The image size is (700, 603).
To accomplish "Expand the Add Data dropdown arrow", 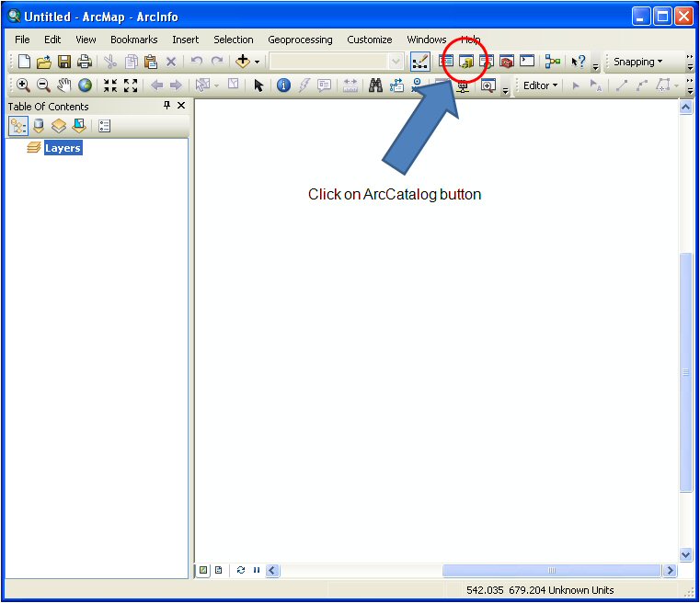I will pyautogui.click(x=258, y=62).
